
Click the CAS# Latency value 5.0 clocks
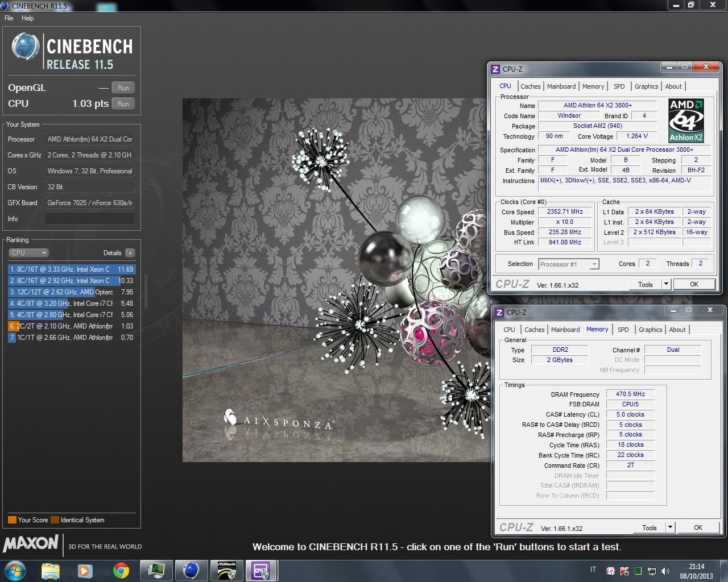pos(631,414)
